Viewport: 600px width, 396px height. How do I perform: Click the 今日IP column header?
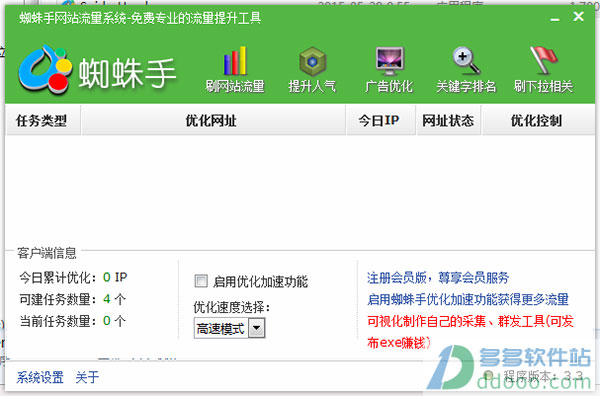[x=380, y=121]
